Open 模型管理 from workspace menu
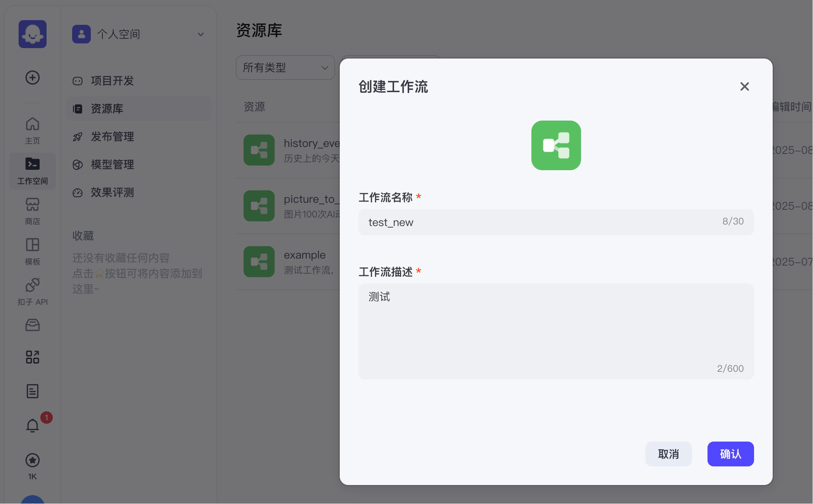This screenshot has width=813, height=504. point(112,164)
